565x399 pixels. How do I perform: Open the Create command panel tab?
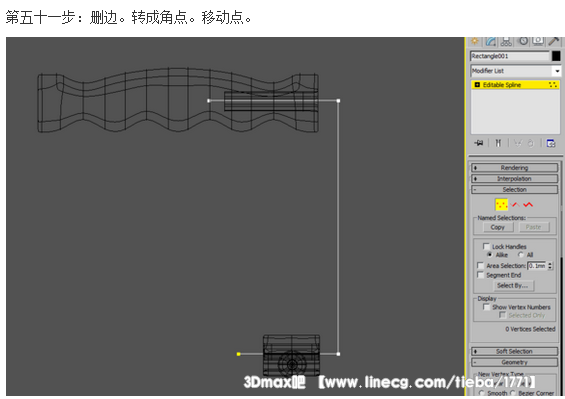[x=475, y=41]
